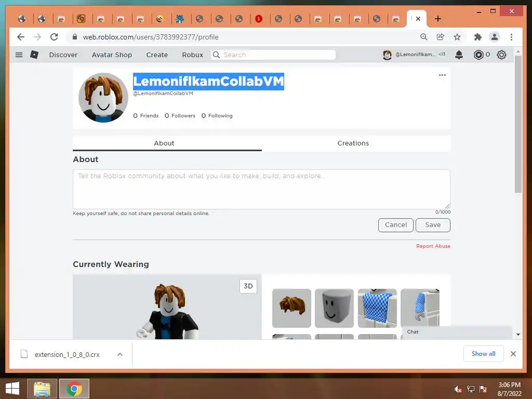Click the browser forward arrow
This screenshot has width=532, height=399.
pos(37,37)
